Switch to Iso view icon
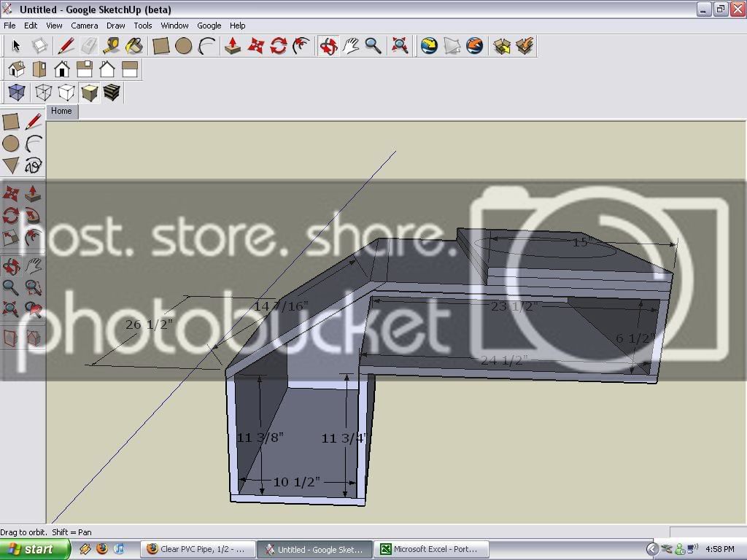The width and height of the screenshot is (747, 560). pos(17,69)
